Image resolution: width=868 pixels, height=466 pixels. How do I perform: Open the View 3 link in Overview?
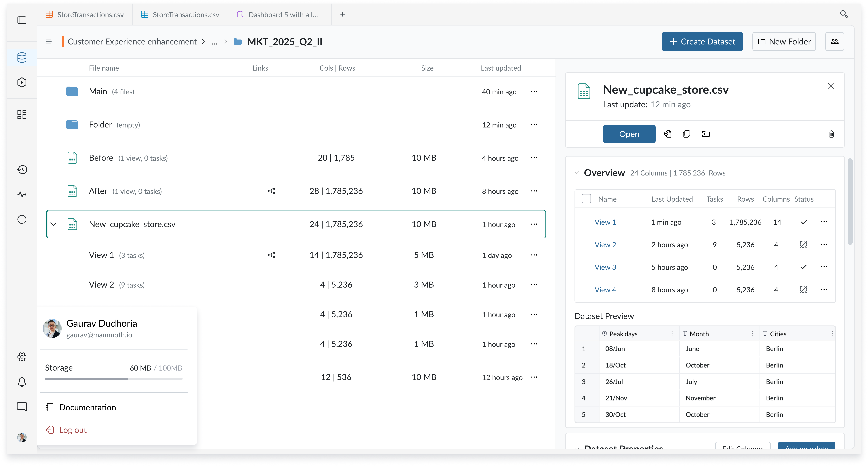click(x=605, y=267)
